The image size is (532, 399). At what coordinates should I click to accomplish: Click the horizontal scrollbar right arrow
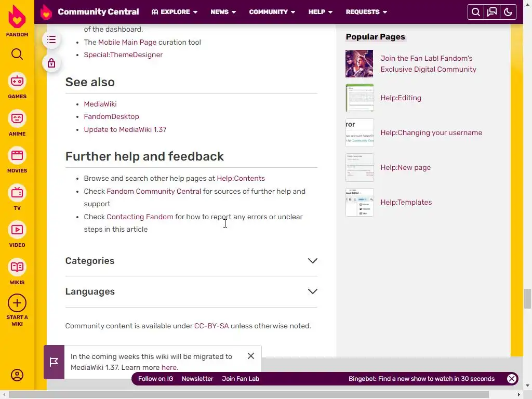click(x=519, y=394)
